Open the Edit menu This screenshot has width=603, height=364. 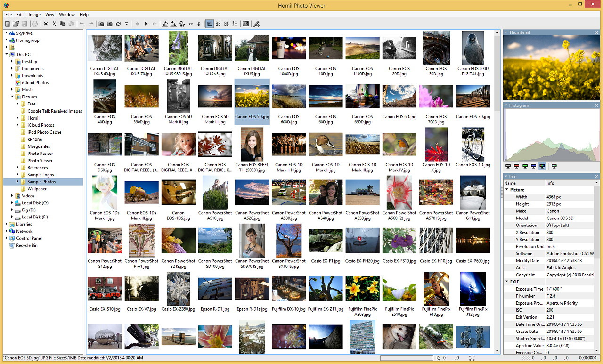pyautogui.click(x=20, y=15)
